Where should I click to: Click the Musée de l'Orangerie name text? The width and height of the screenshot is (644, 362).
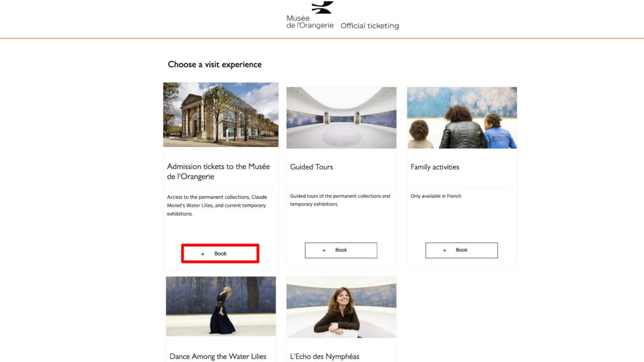pyautogui.click(x=309, y=22)
